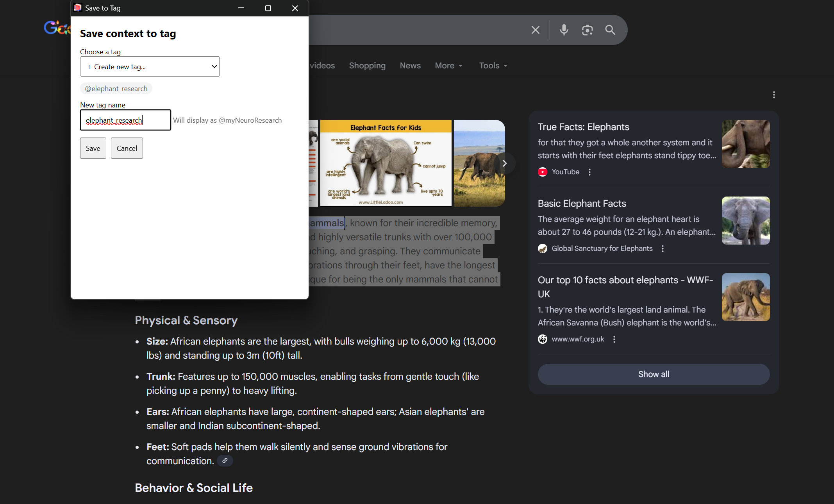Clear the search box with X icon
Screen dimensions: 834x504
(536, 30)
